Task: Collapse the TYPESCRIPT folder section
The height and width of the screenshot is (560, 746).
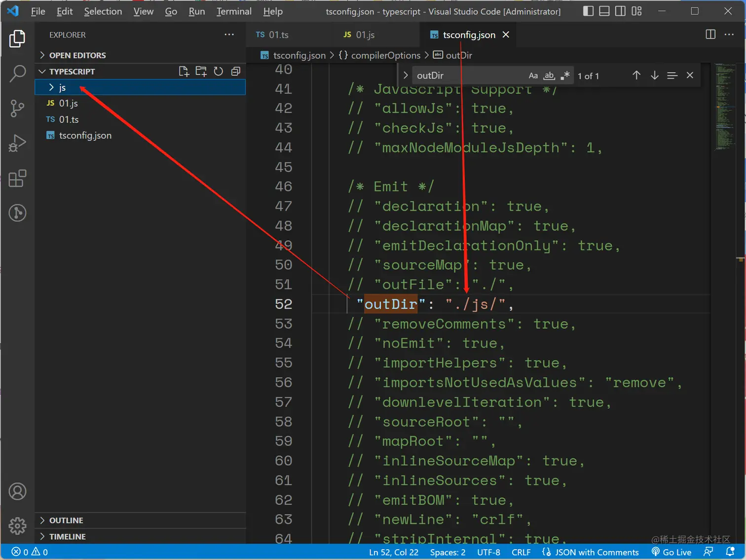Action: tap(72, 71)
